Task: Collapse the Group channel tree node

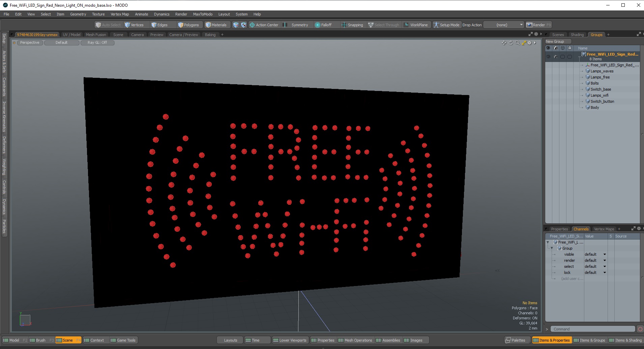Action: click(x=552, y=248)
